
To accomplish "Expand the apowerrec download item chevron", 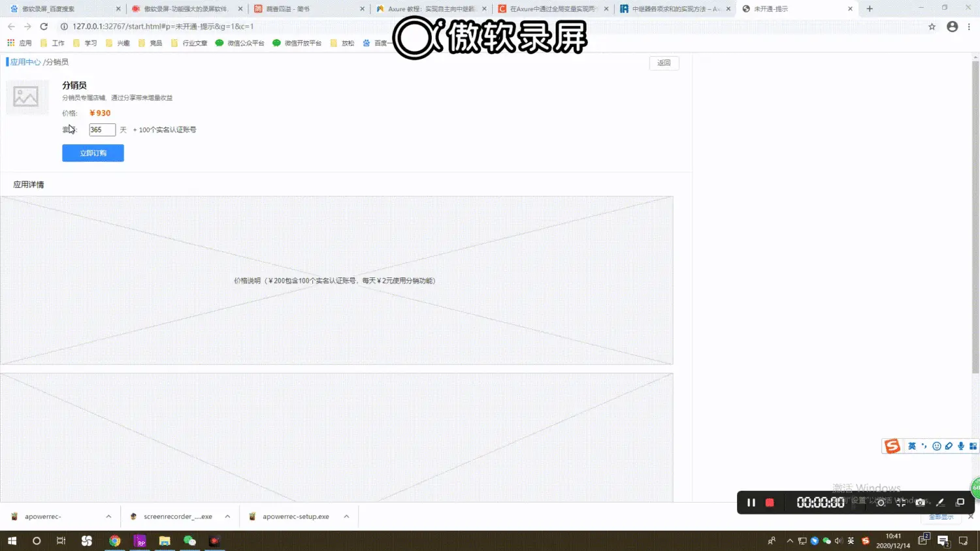I will point(109,516).
